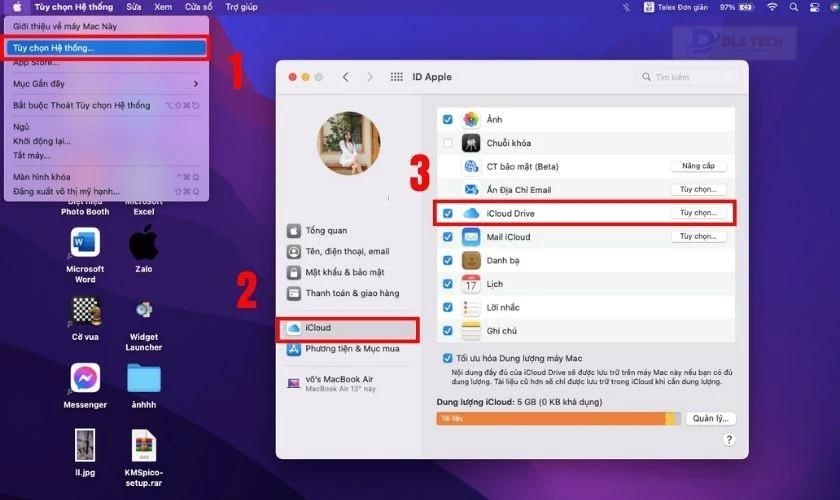Toggle the iCloud Drive checkbox
This screenshot has height=500, width=840.
coord(447,213)
